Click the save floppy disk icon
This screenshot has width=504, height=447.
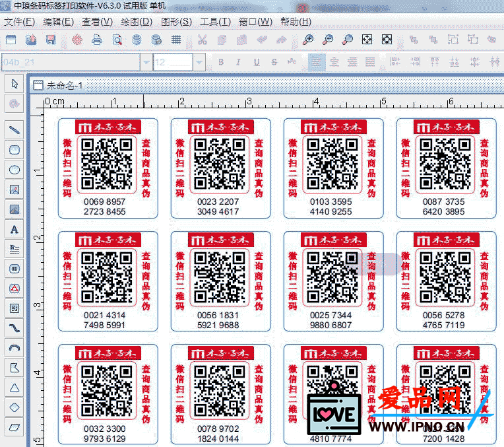(51, 40)
